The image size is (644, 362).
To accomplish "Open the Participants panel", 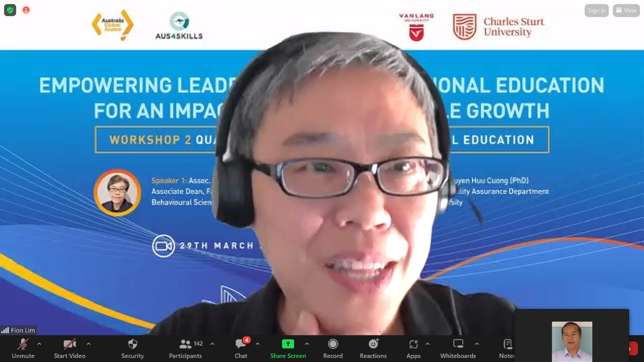I will pos(185,349).
